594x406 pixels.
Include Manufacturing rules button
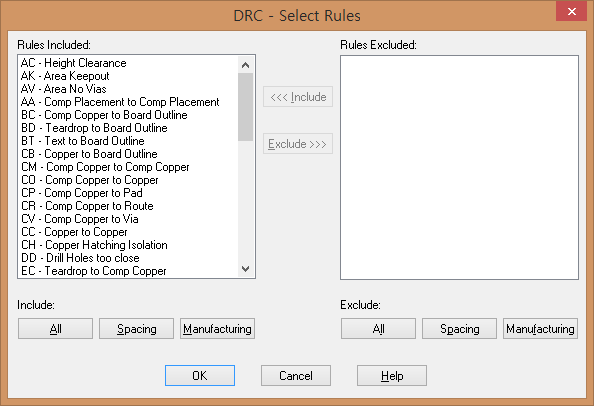(x=217, y=329)
